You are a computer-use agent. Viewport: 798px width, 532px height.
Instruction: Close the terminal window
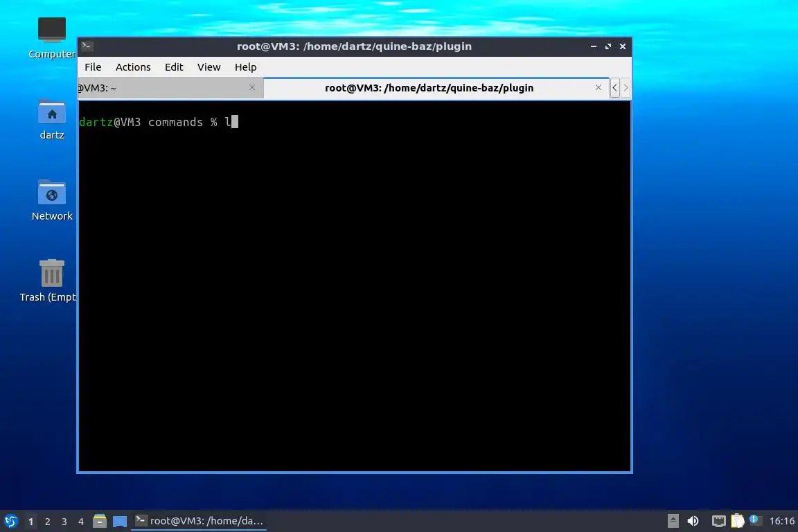623,46
